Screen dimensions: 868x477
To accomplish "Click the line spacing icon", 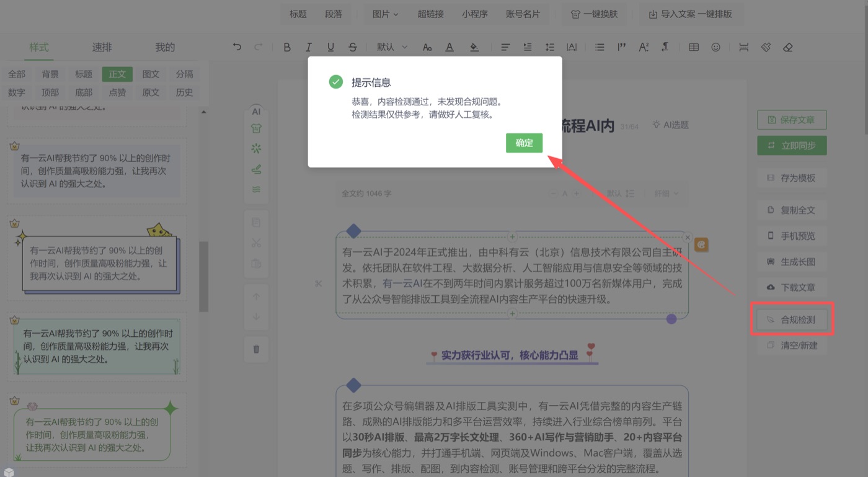I will (x=549, y=47).
